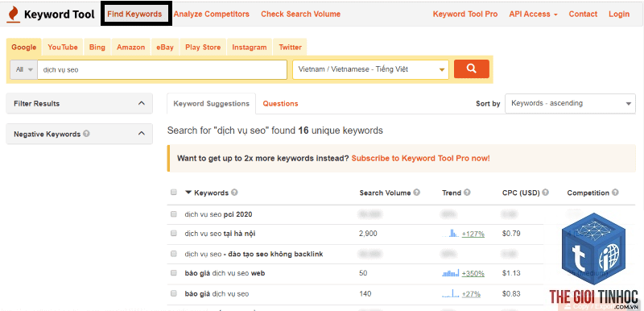Click keyword dịch vụ seo pci 2020
Viewport: 644px width, 311px height.
click(218, 214)
